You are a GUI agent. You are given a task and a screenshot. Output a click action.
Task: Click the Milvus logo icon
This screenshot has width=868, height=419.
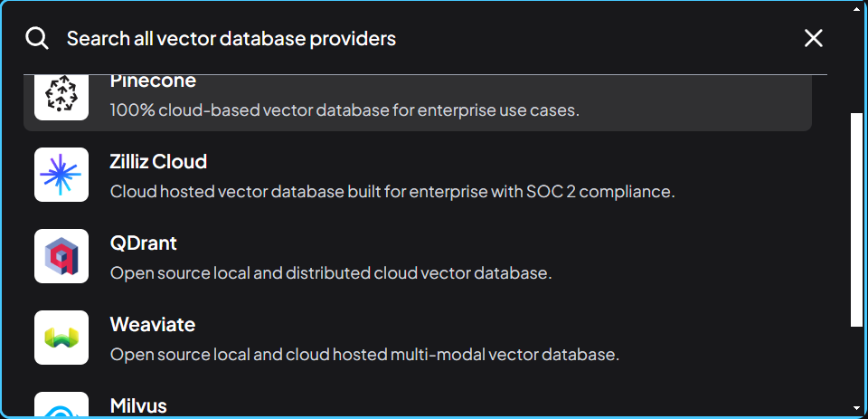click(61, 406)
